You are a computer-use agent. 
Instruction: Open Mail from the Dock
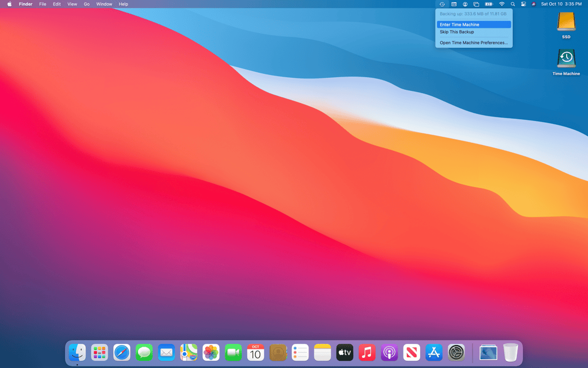click(x=166, y=353)
